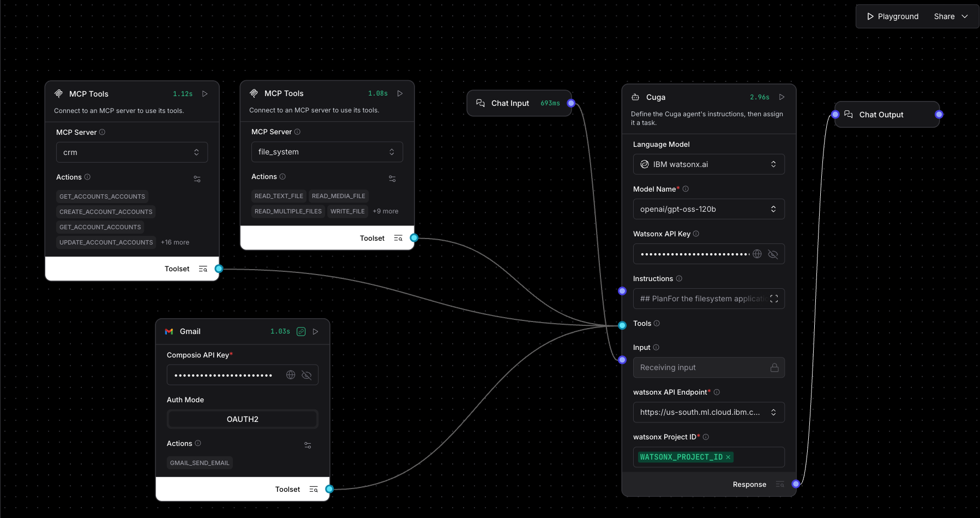Open the Actions filter on the Gmail node

coord(308,445)
